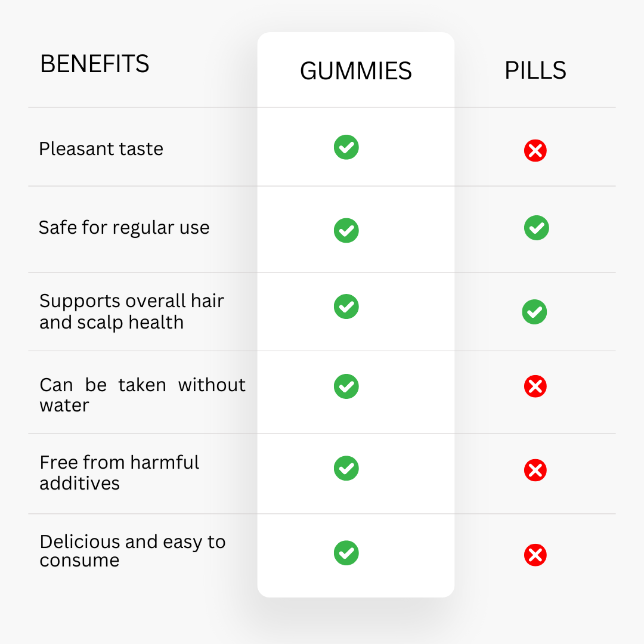Click the Can be taken without water text
The image size is (644, 644).
pyautogui.click(x=143, y=395)
